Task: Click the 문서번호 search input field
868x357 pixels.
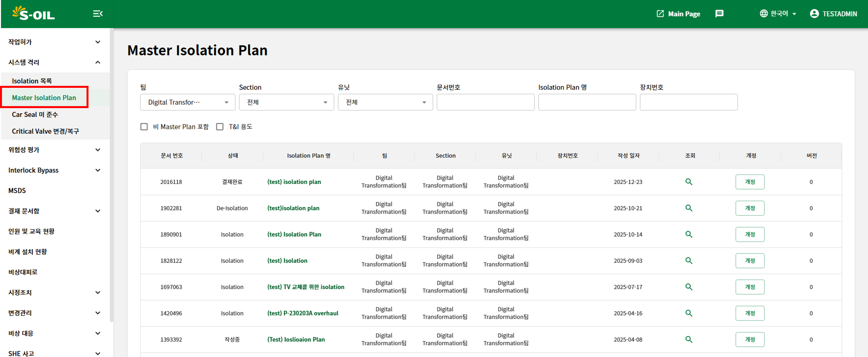Action: pyautogui.click(x=485, y=102)
